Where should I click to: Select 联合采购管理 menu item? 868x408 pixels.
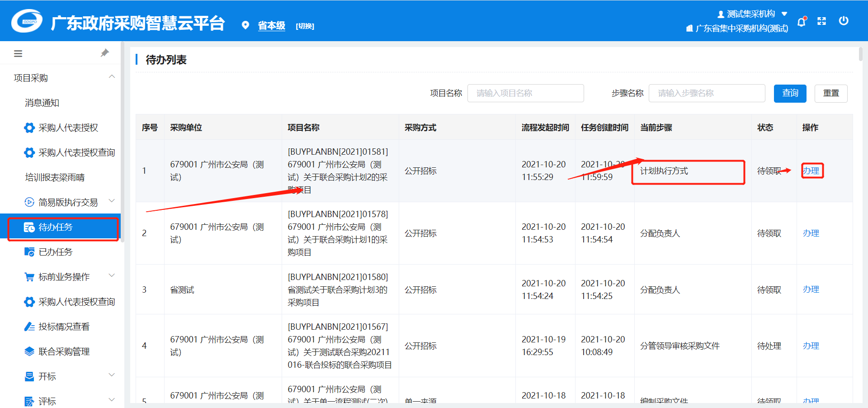(x=64, y=351)
